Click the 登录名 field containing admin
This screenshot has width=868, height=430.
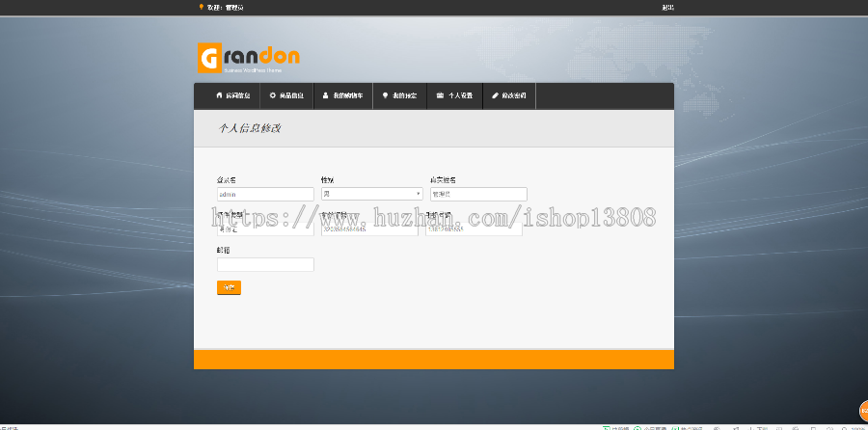click(265, 194)
